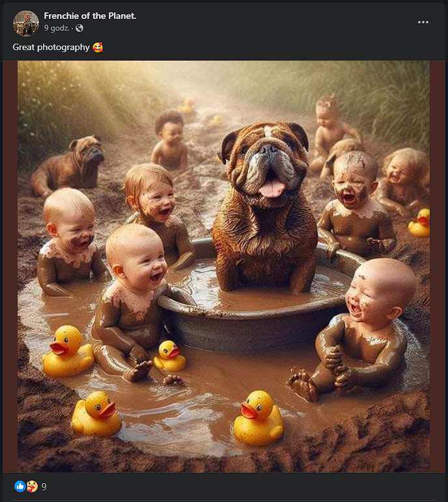The height and width of the screenshot is (502, 448).
Task: Click the rubber duck at the photo's right edge
Action: [x=419, y=223]
